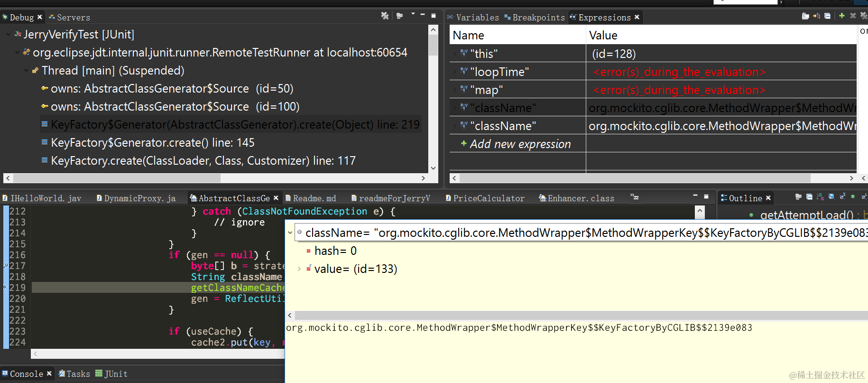Maximize the editor area
Screen dimensions: 868x383
click(x=706, y=196)
